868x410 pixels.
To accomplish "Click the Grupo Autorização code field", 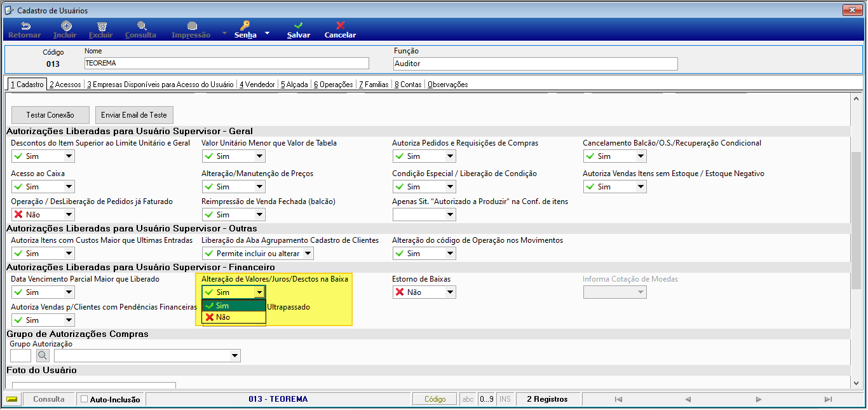I will pos(20,356).
